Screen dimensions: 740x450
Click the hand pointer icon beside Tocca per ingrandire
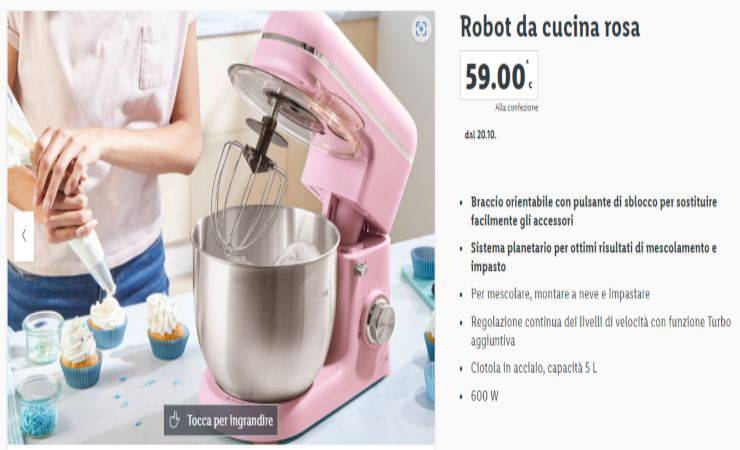pos(175,420)
